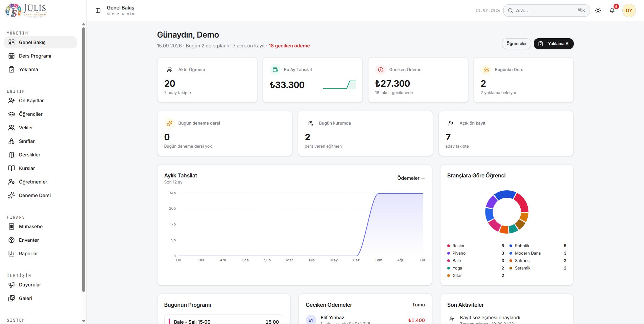Image resolution: width=644 pixels, height=324 pixels.
Task: Open the Bu Ay Tahsilat card
Action: (313, 80)
